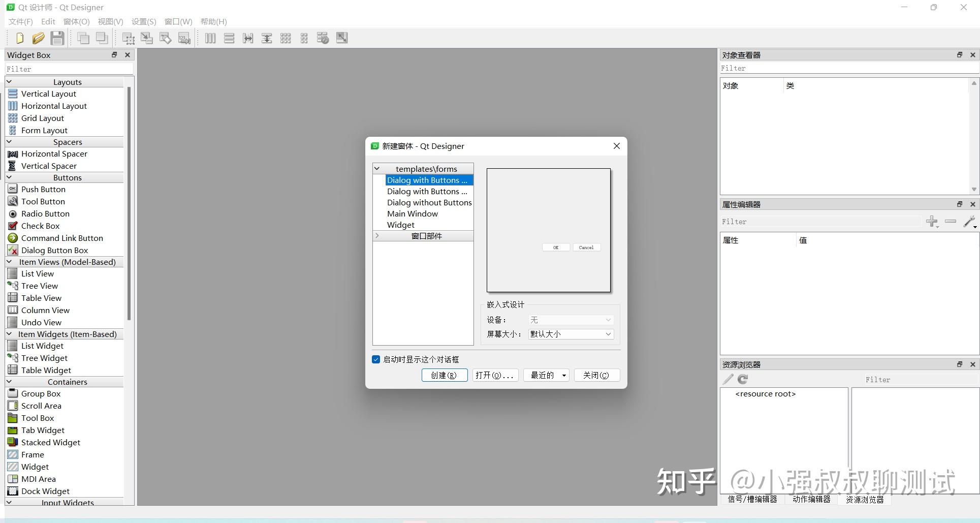
Task: Save the current form
Action: 57,38
